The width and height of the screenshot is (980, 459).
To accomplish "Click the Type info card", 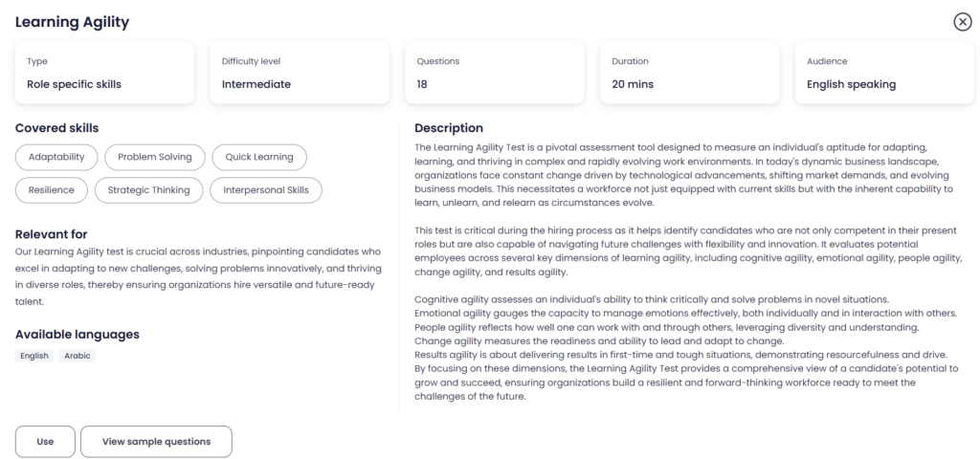I will 104,73.
